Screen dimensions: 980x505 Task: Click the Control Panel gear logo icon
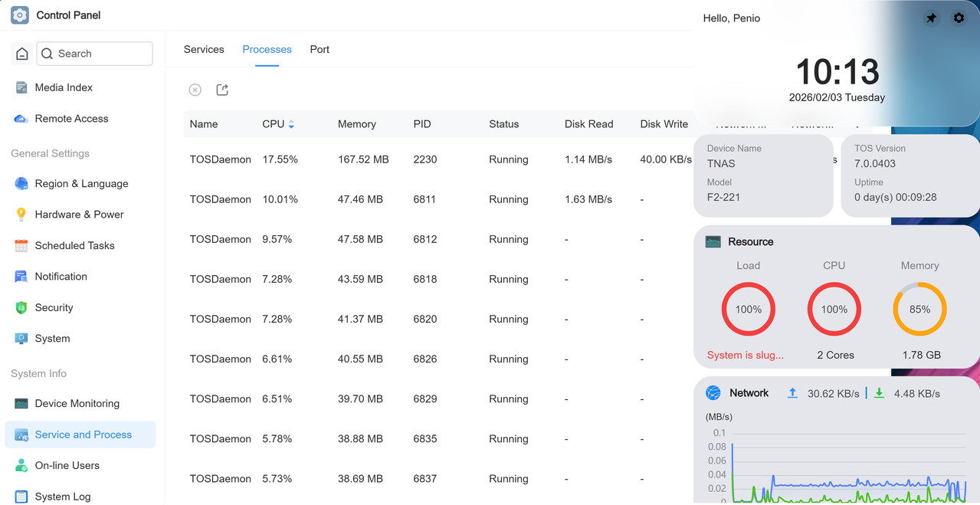pos(20,15)
